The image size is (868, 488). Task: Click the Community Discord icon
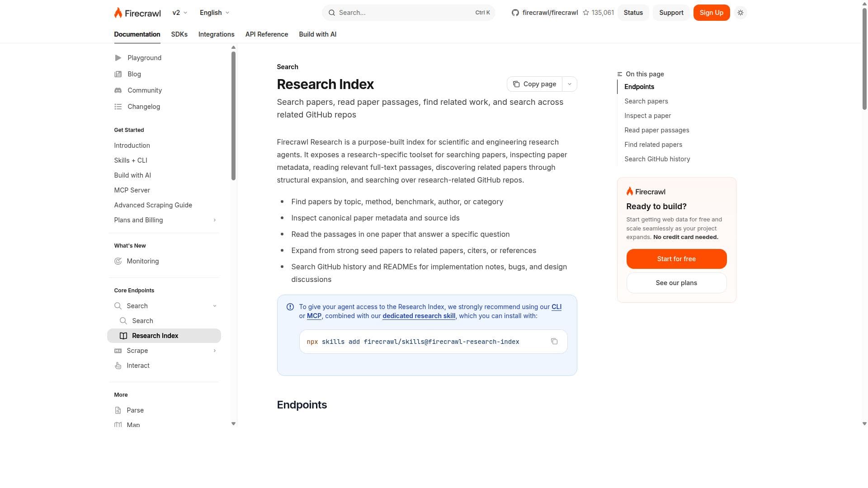[118, 90]
